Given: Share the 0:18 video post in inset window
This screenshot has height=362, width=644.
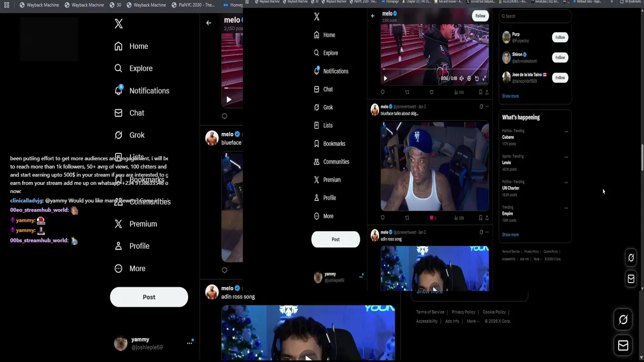Looking at the screenshot, I should [487, 92].
